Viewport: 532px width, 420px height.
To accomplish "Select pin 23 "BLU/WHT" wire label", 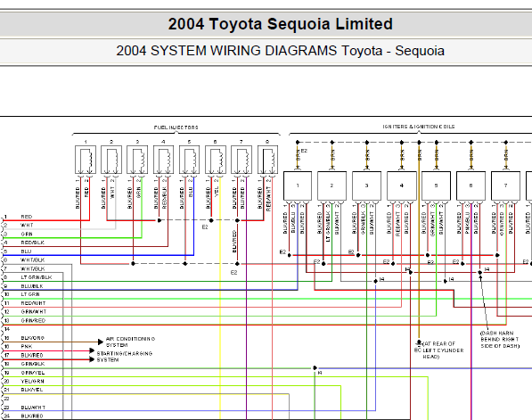I will [x=33, y=408].
